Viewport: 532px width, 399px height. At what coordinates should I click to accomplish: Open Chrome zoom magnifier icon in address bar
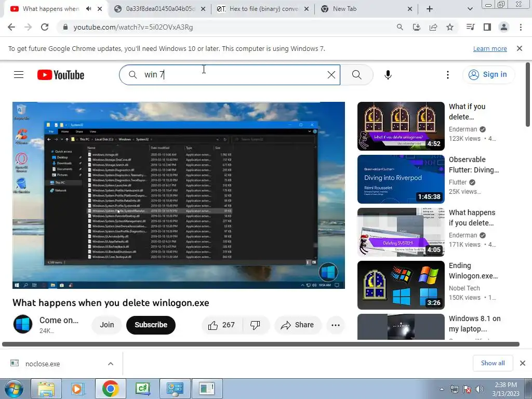[x=400, y=27]
